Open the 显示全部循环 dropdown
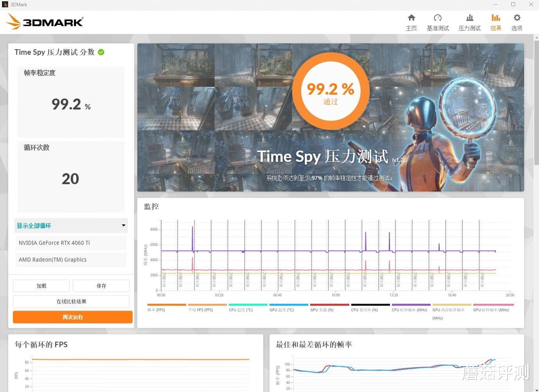Image resolution: width=539 pixels, height=392 pixels. [x=71, y=226]
